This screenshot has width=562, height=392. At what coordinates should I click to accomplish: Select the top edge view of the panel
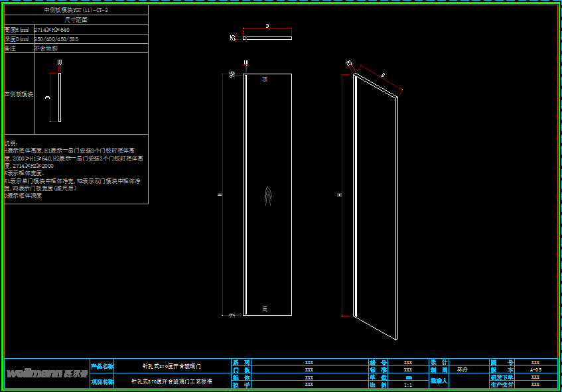[267, 38]
